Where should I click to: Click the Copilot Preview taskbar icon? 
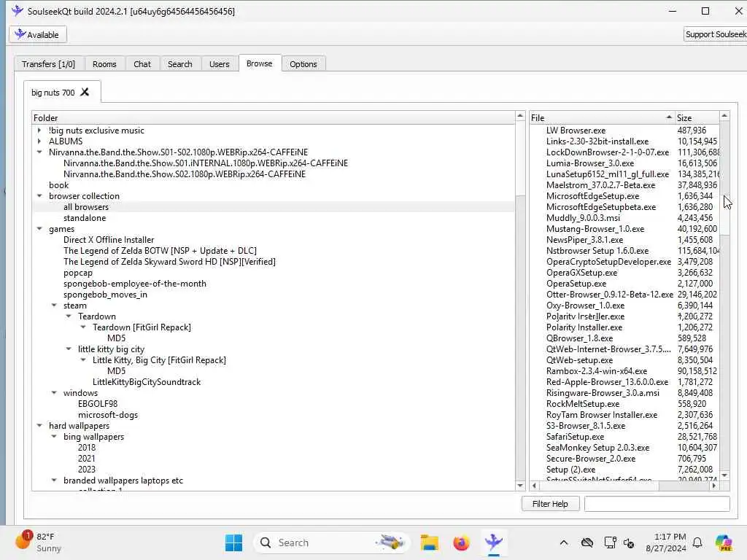click(724, 542)
